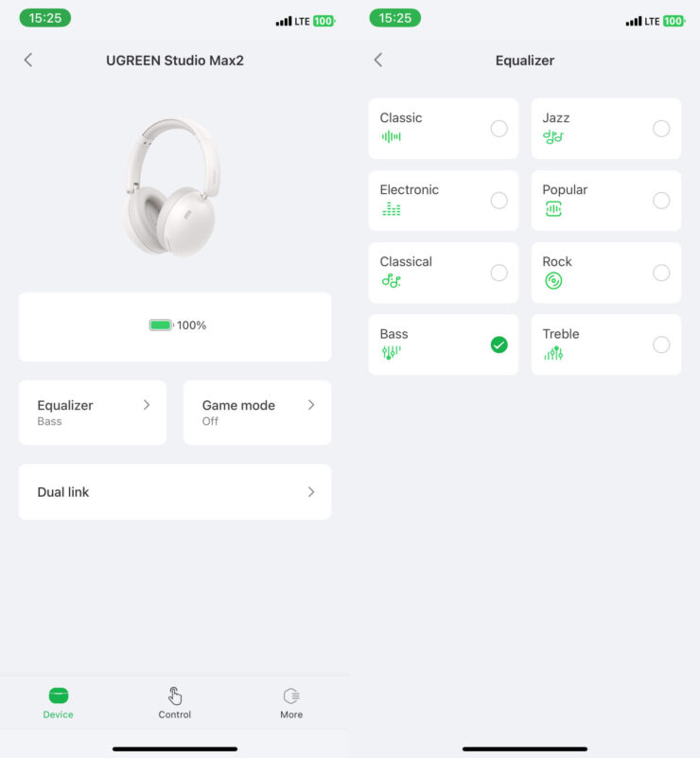Tap the Classic waveform icon
700x758 pixels.
pyautogui.click(x=391, y=137)
